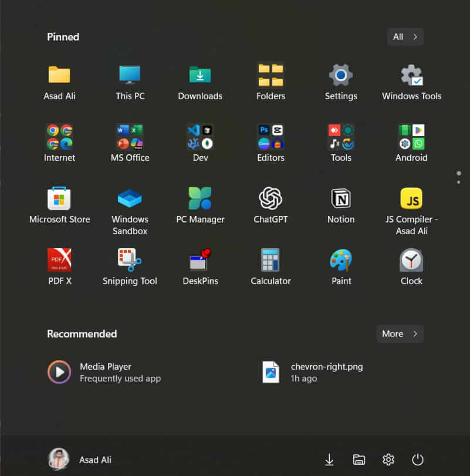The width and height of the screenshot is (470, 476).
Task: Open This PC
Action: [130, 82]
